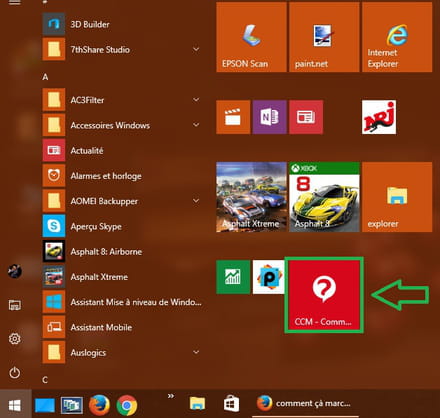Launch Asphalt 8: Airborne from list

pos(122,252)
